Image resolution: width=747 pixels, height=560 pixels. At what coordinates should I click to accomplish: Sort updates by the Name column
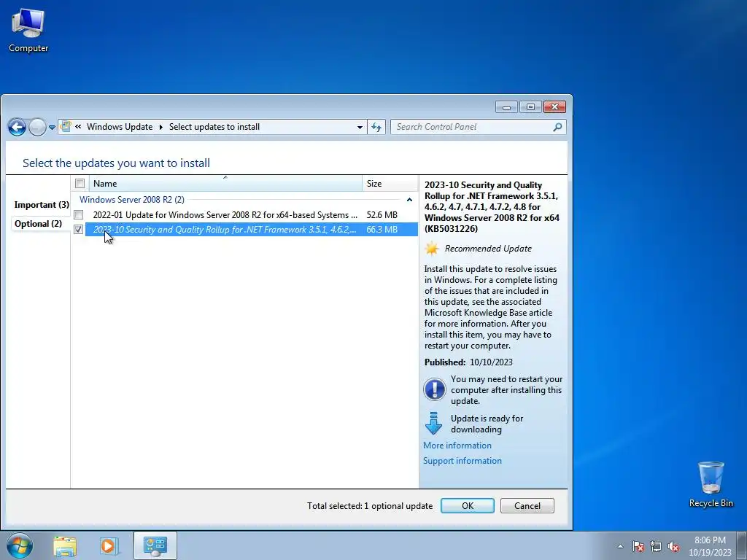pos(225,183)
